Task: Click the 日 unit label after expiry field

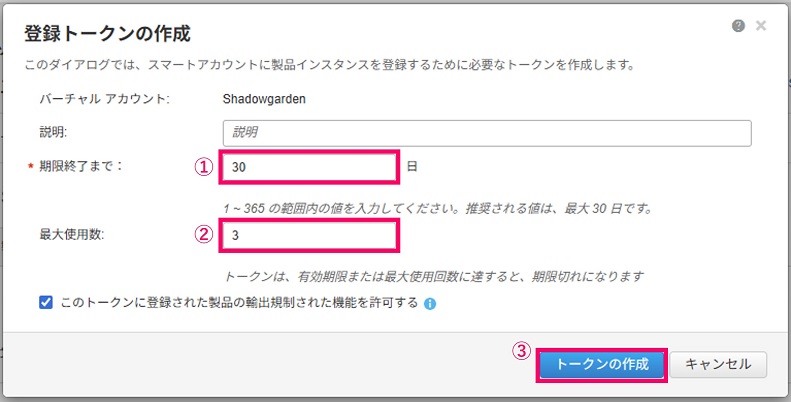Action: (x=412, y=166)
